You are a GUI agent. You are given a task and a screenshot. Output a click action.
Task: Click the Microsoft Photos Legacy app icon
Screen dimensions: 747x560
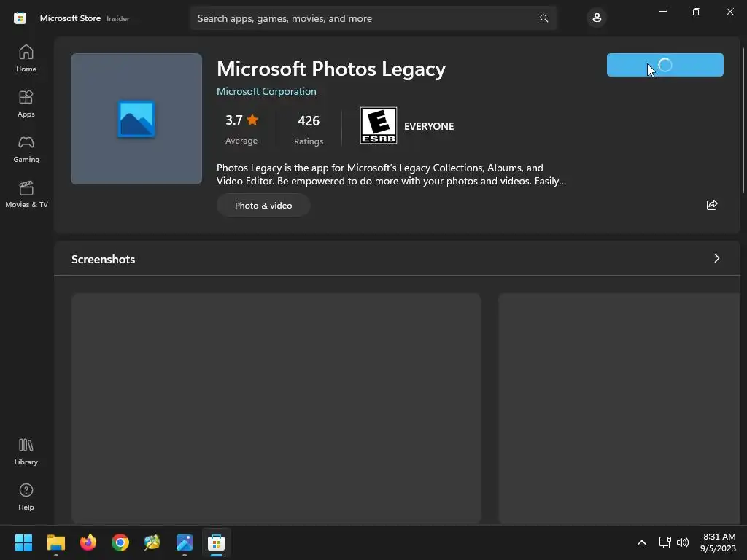pyautogui.click(x=136, y=119)
